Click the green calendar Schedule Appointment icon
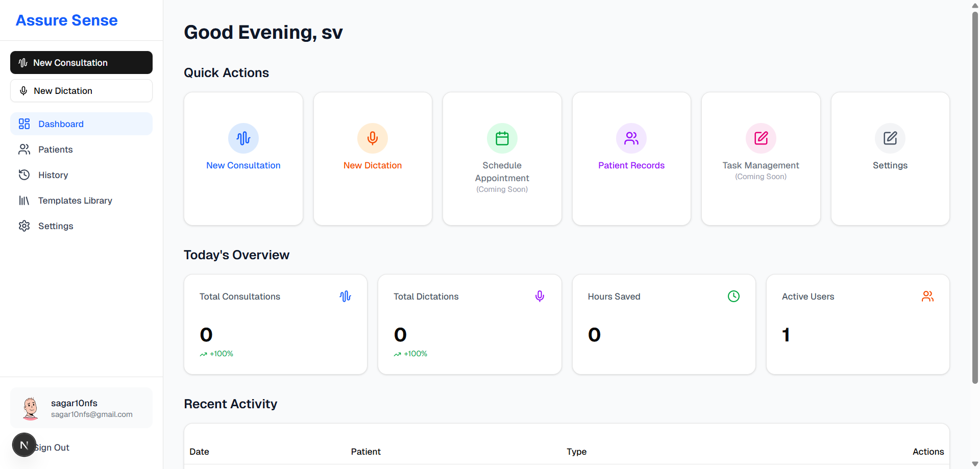 point(502,138)
